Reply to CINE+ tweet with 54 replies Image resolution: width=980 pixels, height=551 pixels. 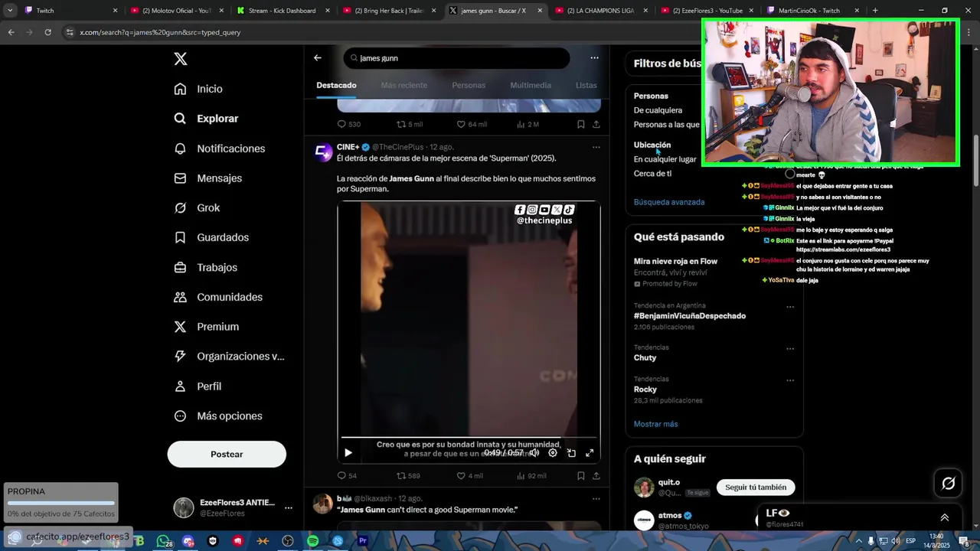click(348, 476)
